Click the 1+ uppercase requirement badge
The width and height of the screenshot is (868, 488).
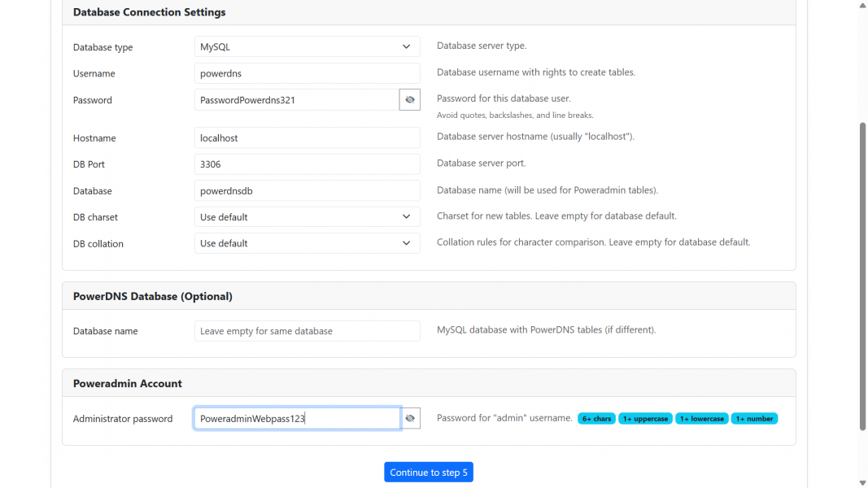(x=645, y=419)
